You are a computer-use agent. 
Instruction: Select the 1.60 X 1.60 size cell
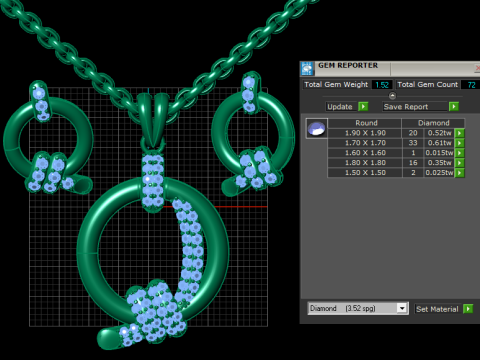click(x=365, y=153)
